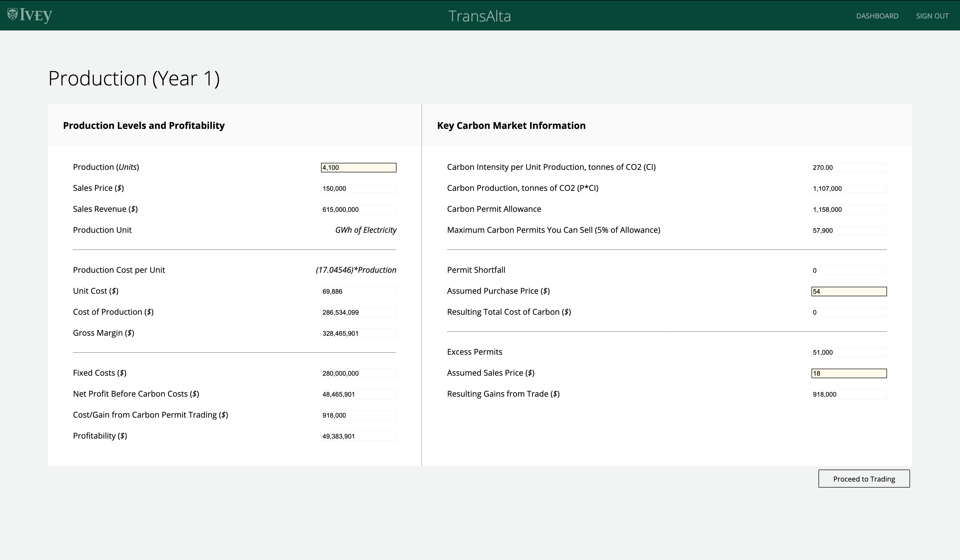
Task: Click the Sales Revenue value field
Action: pos(358,209)
